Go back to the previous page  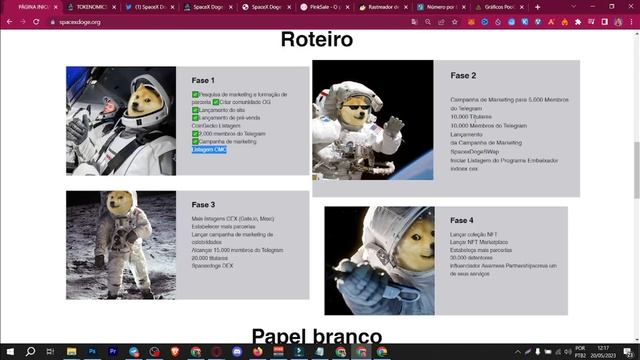tap(9, 22)
